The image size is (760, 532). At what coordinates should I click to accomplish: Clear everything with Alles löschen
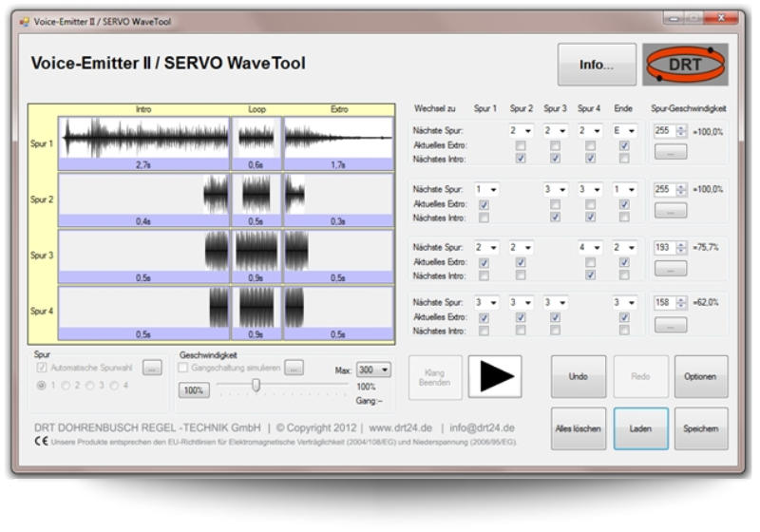(578, 428)
